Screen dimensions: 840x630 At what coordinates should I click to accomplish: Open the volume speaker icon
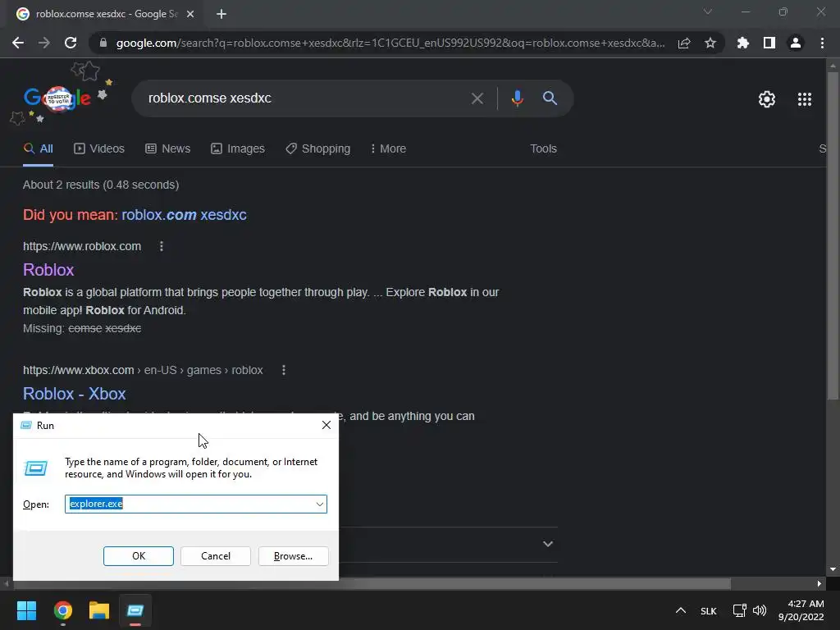coord(760,610)
